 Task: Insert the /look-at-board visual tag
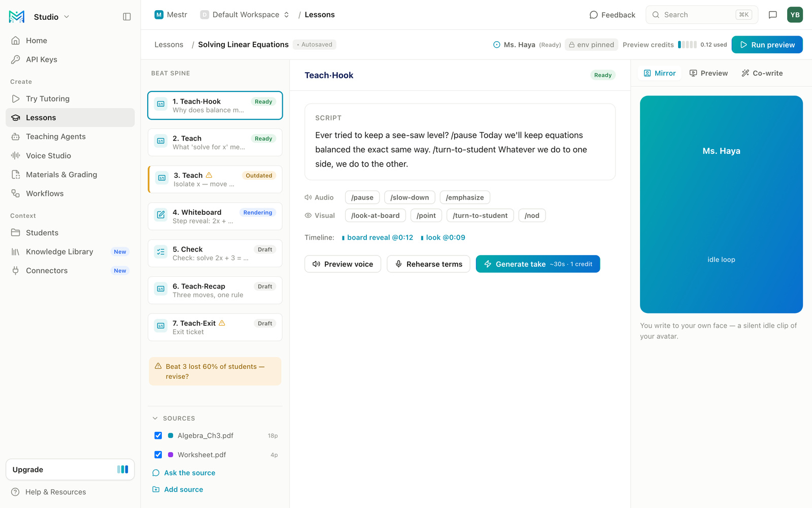pos(376,215)
